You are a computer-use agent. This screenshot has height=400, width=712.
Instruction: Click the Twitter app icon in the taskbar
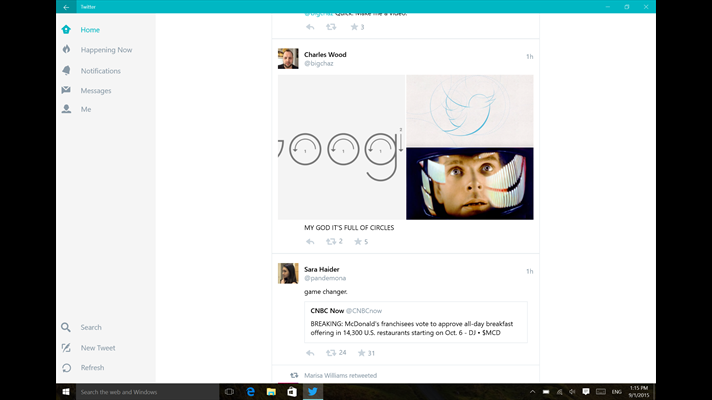click(x=313, y=392)
